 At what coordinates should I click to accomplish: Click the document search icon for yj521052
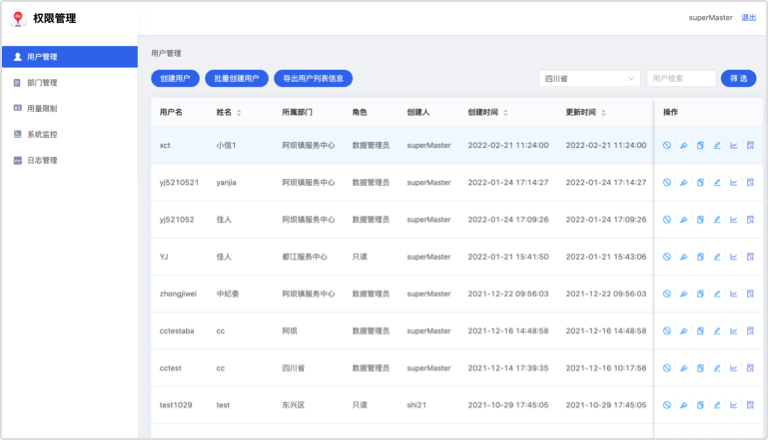[x=750, y=220]
